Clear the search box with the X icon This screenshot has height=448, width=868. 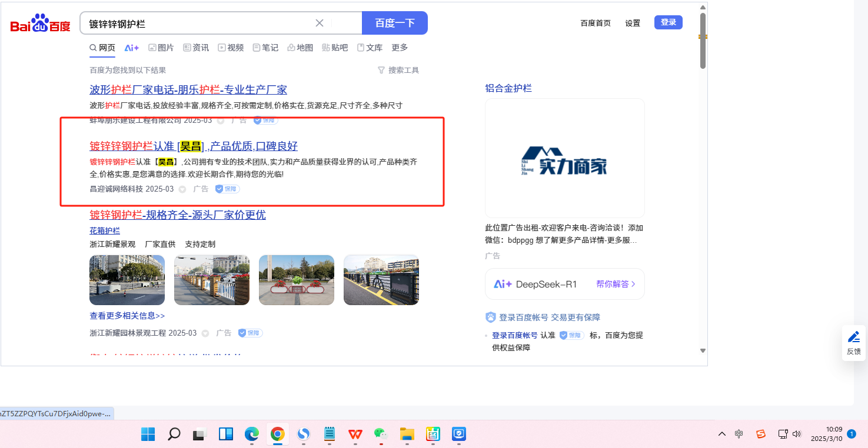pyautogui.click(x=320, y=23)
